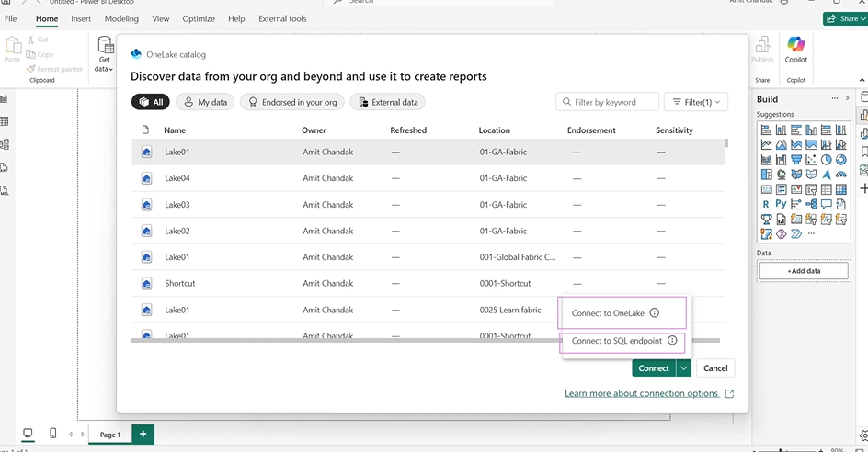Click the Filter by keyword field
Screen dimensions: 868x452
(x=607, y=102)
